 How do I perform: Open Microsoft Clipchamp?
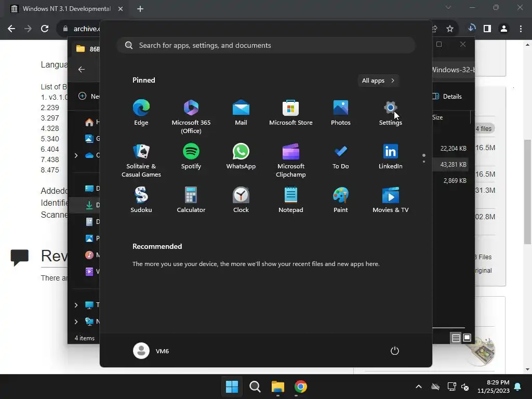pos(291,161)
